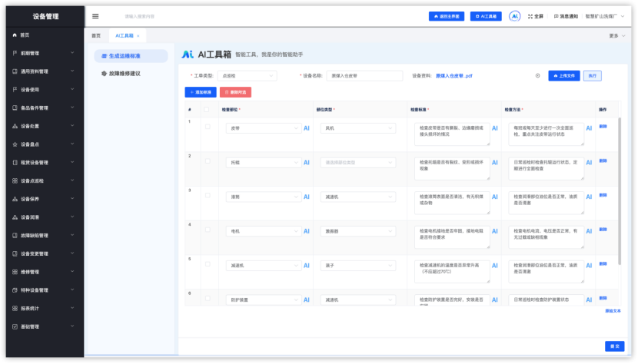Click 删除 link for row 1
638x364 pixels.
[603, 127]
